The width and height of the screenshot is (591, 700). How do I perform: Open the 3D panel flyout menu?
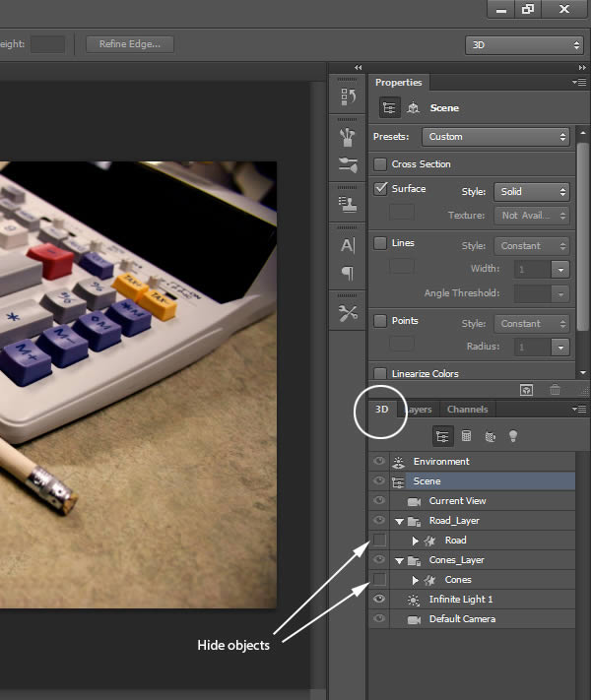coord(579,409)
